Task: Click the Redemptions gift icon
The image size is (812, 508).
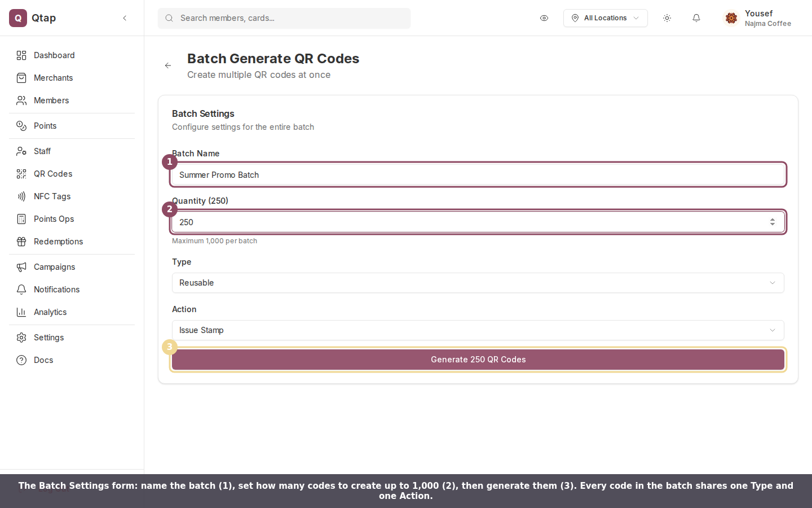Action: click(21, 242)
